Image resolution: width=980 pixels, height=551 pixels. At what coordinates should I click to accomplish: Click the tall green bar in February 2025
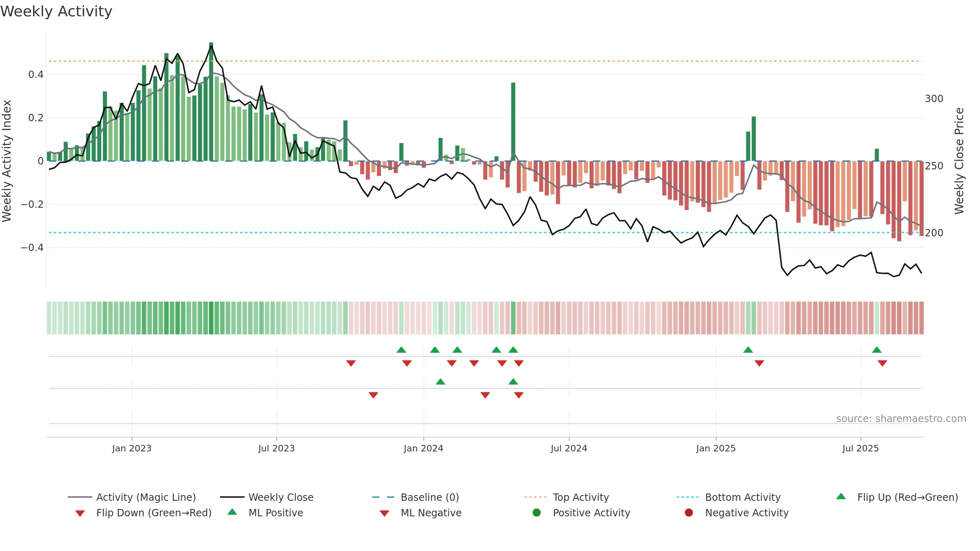coord(754,139)
